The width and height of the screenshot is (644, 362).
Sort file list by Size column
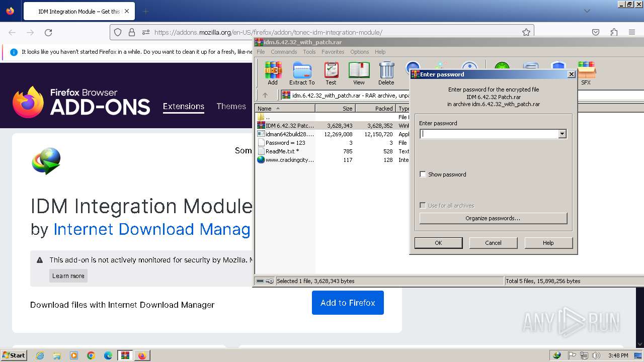coord(336,109)
